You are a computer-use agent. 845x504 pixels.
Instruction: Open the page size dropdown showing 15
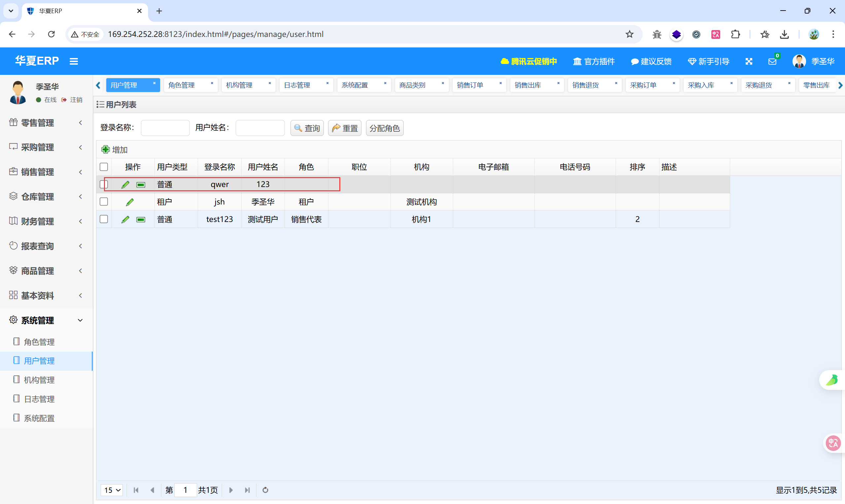point(112,490)
